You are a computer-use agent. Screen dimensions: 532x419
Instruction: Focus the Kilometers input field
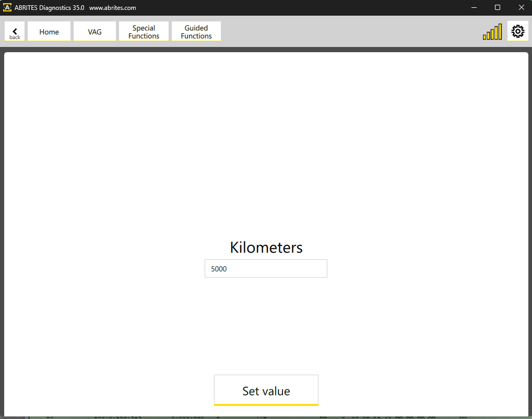pos(266,269)
